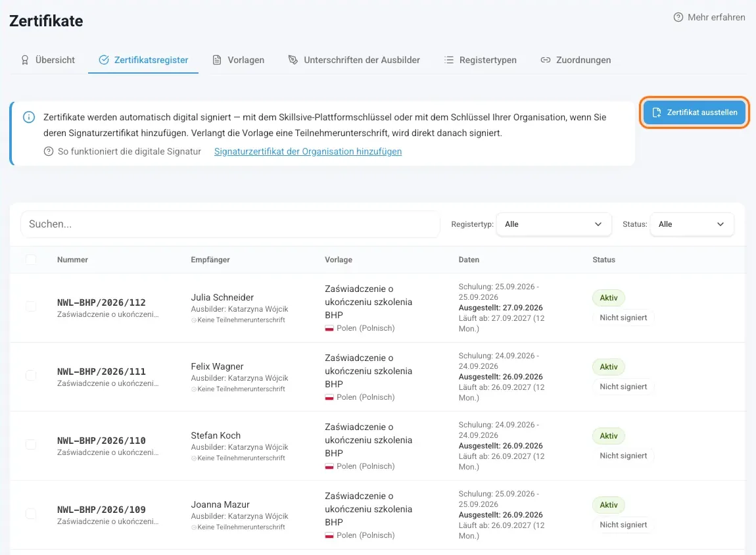
Task: Click recipient name Julia Schneider
Action: pos(222,297)
